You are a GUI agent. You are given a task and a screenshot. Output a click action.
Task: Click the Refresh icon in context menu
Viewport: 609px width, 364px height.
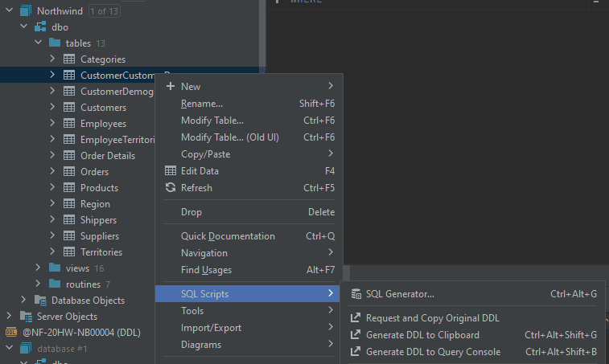(x=170, y=188)
